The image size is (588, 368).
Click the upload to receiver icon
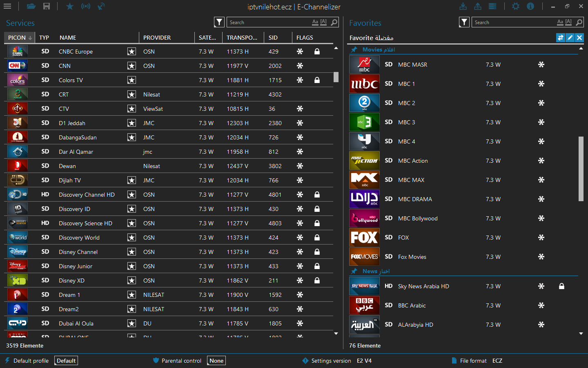[477, 6]
